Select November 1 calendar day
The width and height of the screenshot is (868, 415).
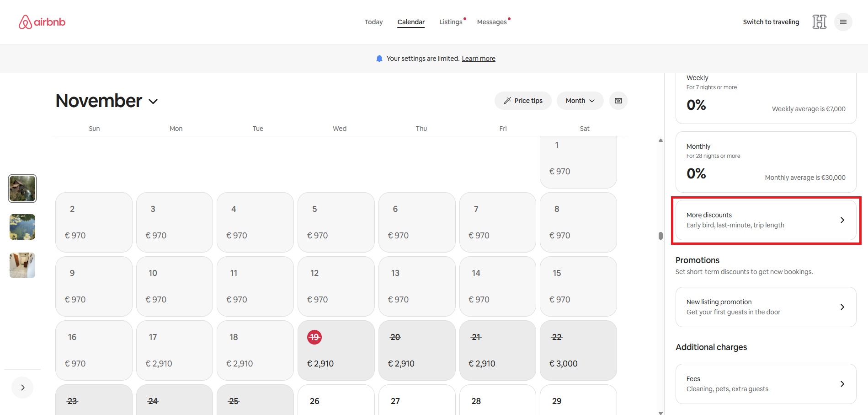pos(578,162)
